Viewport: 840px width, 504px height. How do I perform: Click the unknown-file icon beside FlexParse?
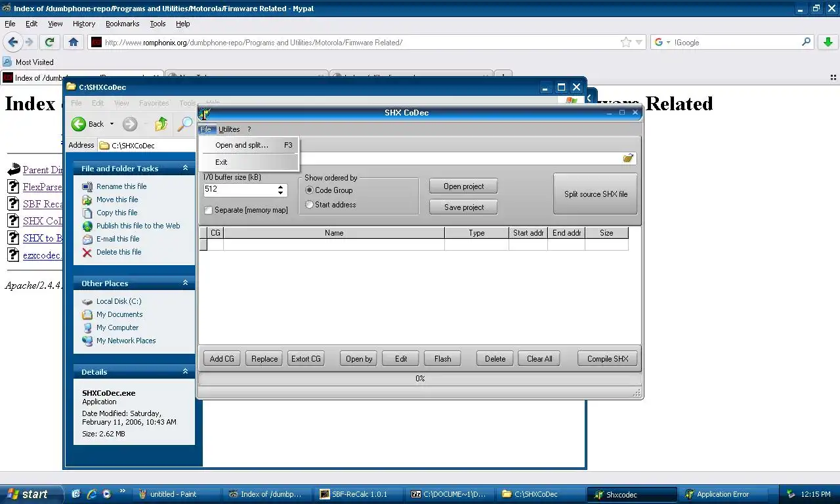click(13, 186)
